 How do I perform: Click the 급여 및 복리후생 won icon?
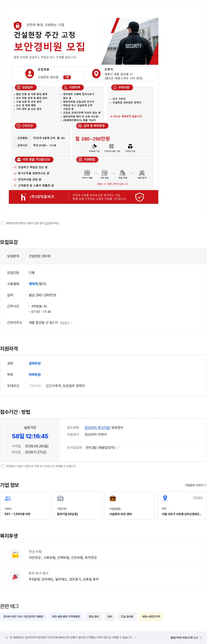[80, 126]
